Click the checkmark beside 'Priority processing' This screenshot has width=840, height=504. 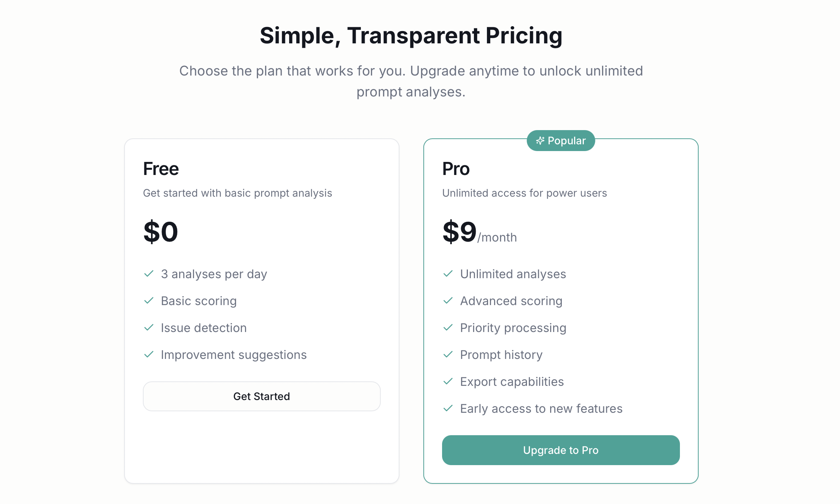point(448,328)
